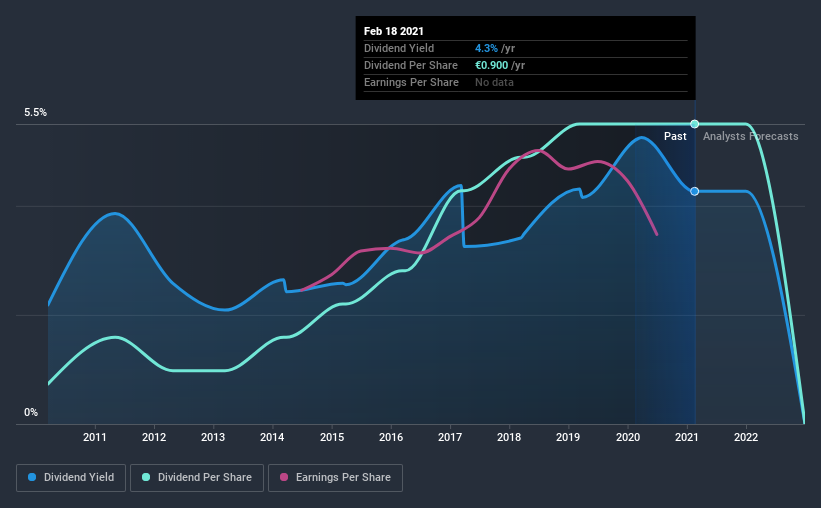
Task: Click the 2020 x-axis label
Action: (x=628, y=437)
